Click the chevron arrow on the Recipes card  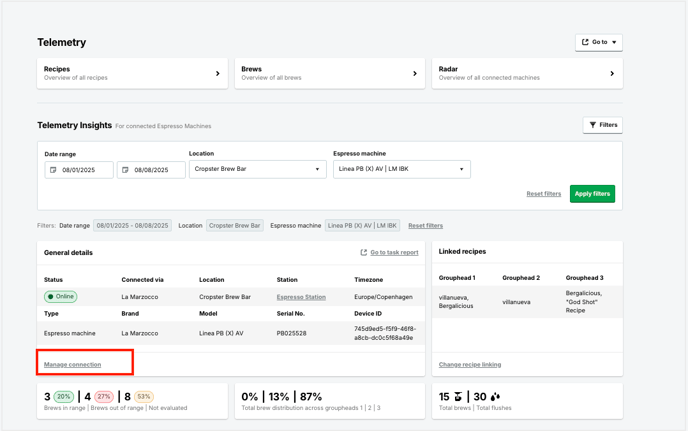click(218, 73)
